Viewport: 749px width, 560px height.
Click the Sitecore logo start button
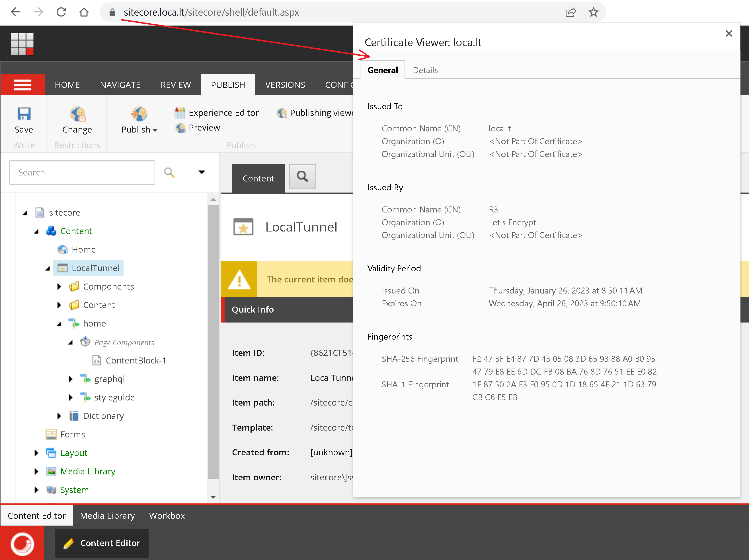point(22,544)
